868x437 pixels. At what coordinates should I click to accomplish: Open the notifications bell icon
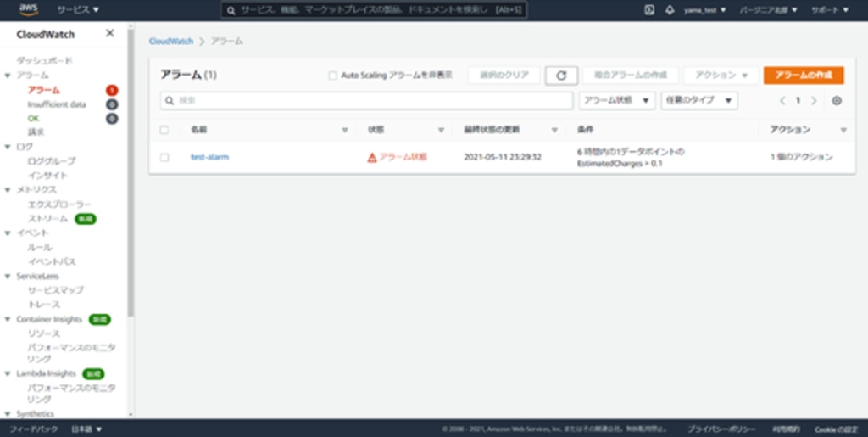(x=670, y=10)
